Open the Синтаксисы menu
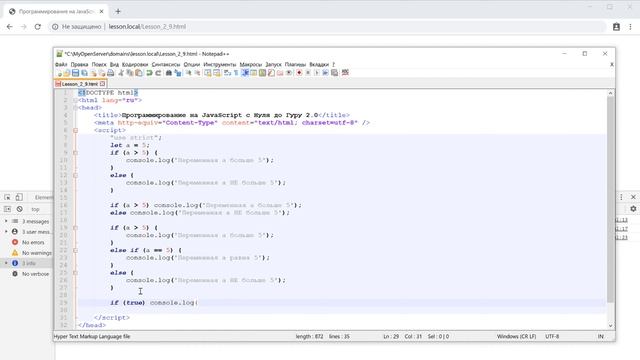This screenshot has width=640, height=360. tap(166, 64)
